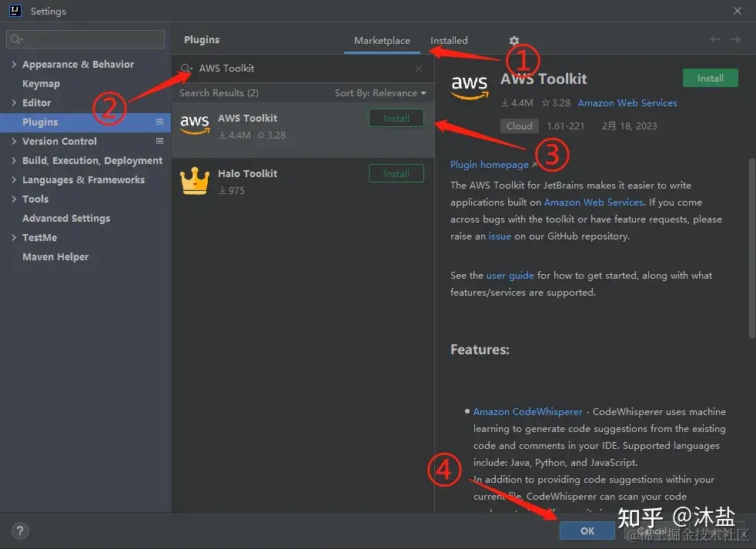This screenshot has width=756, height=549.
Task: Expand Appearance & Behavior section
Action: (x=14, y=64)
